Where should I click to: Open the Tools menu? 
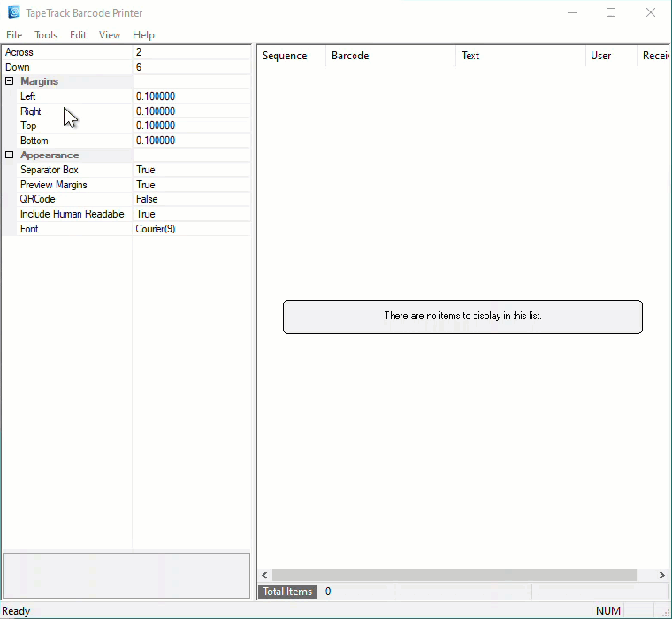tap(46, 34)
